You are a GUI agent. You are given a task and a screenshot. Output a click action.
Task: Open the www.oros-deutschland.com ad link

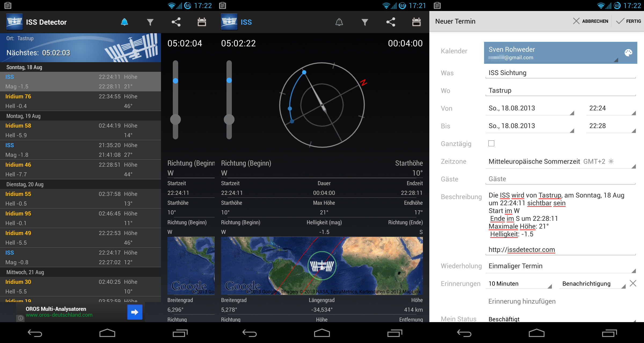point(59,315)
